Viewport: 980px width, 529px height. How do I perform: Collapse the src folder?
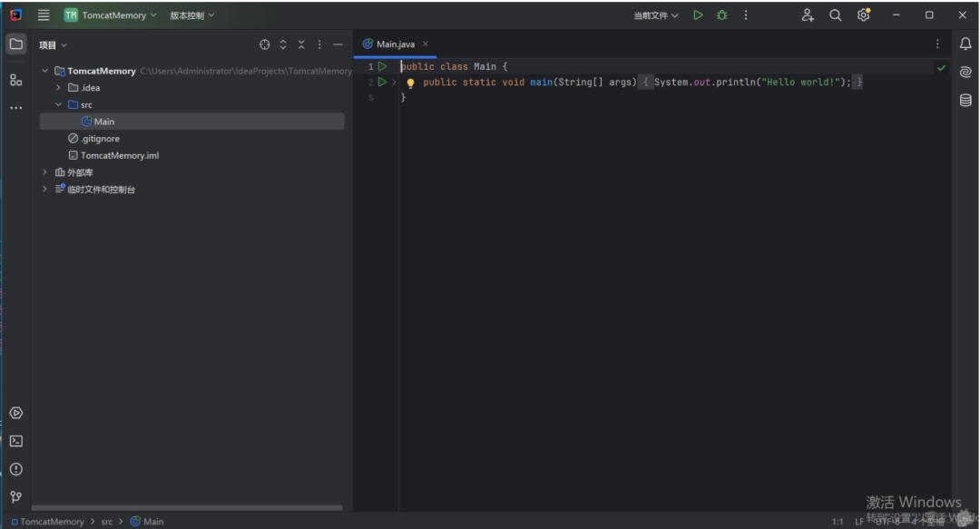tap(58, 104)
